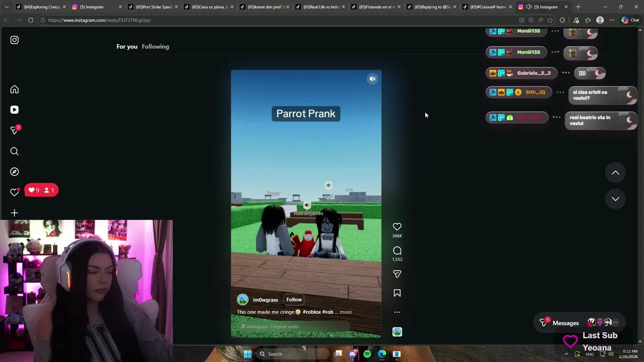
Task: Open the audio thumbnail below the reel actions
Action: coord(397,332)
